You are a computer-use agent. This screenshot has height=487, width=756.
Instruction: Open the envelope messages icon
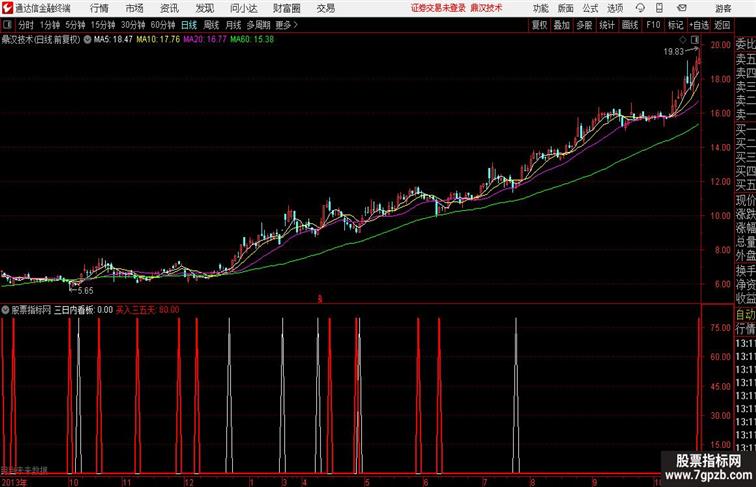(x=682, y=8)
